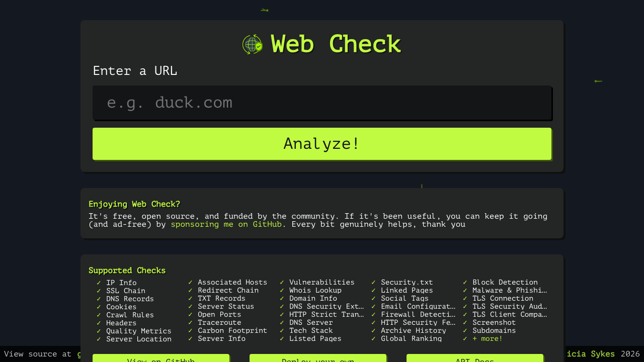Select the truncated 'TLS Client Compa…' check
Image resolution: width=644 pixels, height=362 pixels.
[510, 314]
